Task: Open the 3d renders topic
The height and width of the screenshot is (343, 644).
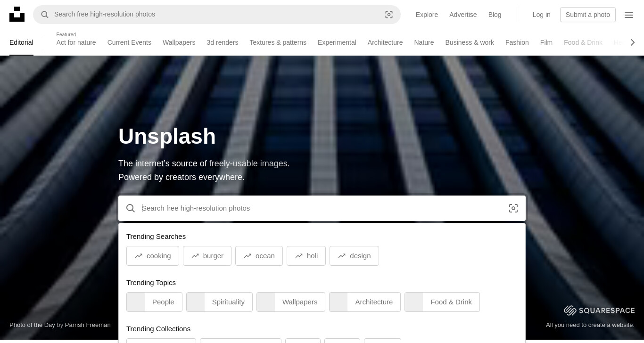Action: (222, 42)
